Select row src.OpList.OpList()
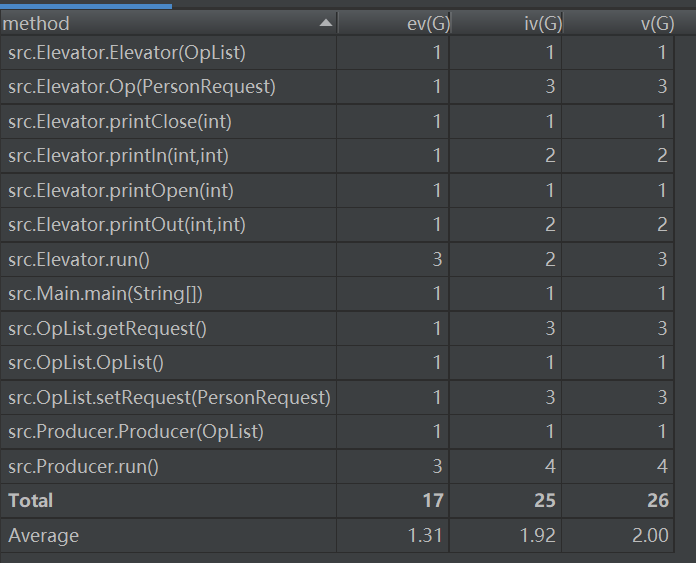The image size is (696, 563). [337, 363]
